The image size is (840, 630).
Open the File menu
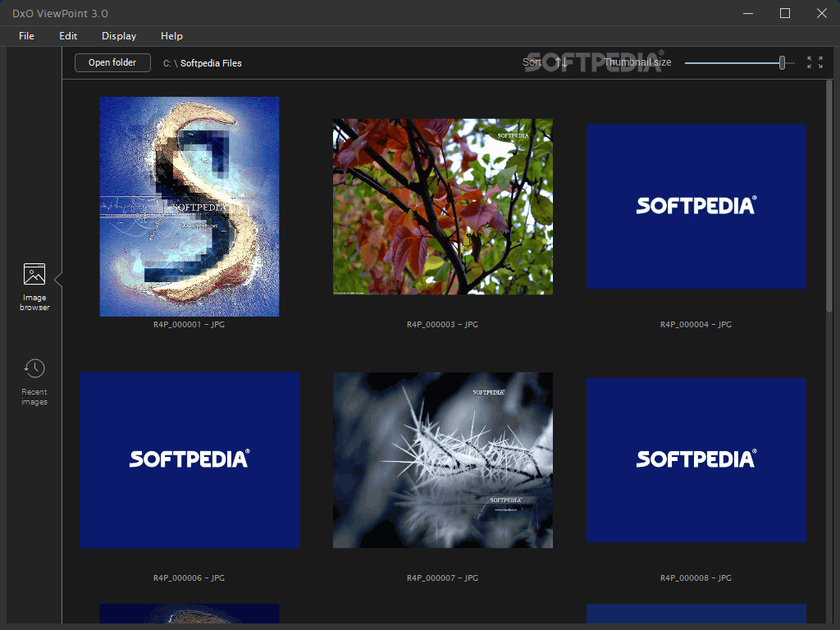26,36
